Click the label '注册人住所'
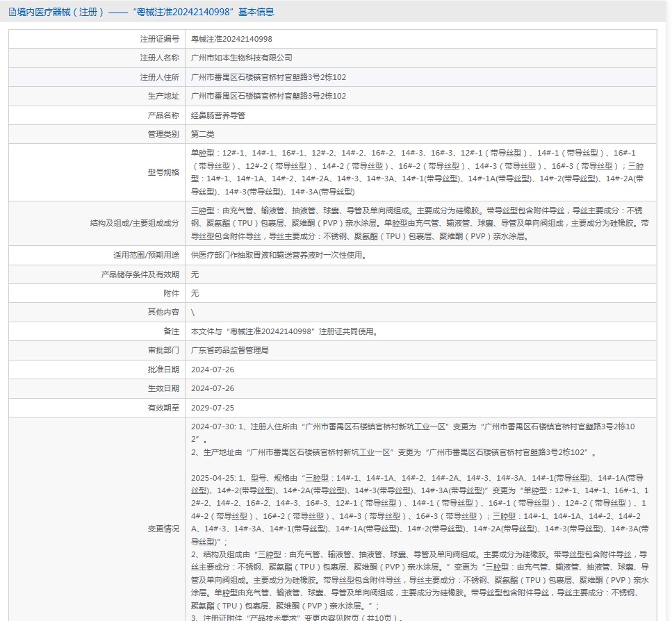This screenshot has width=672, height=621. click(x=159, y=77)
